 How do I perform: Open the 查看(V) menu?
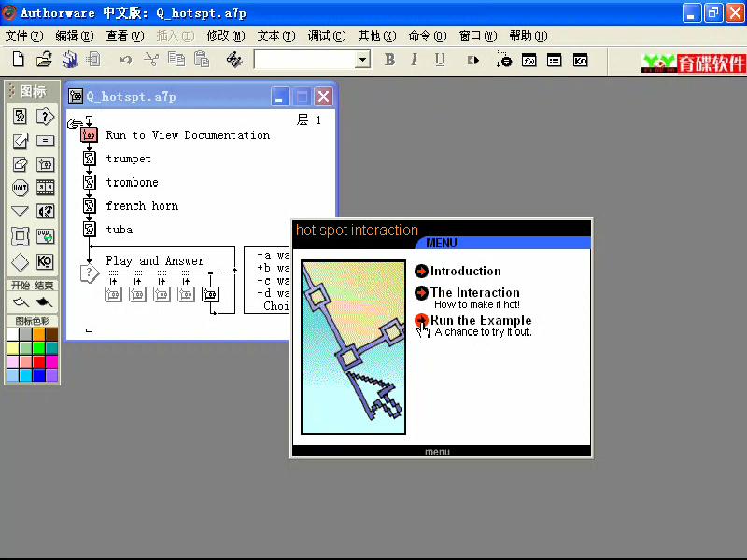point(125,35)
